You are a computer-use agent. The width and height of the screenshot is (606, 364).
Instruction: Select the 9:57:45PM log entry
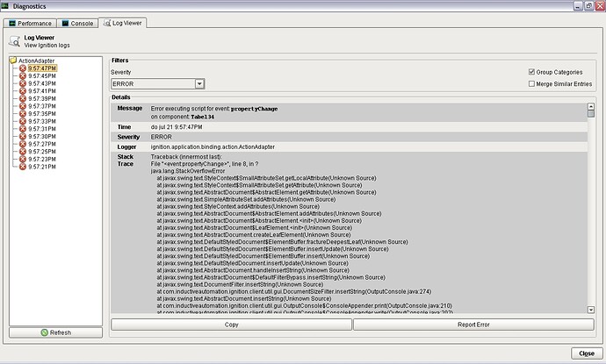[x=42, y=76]
